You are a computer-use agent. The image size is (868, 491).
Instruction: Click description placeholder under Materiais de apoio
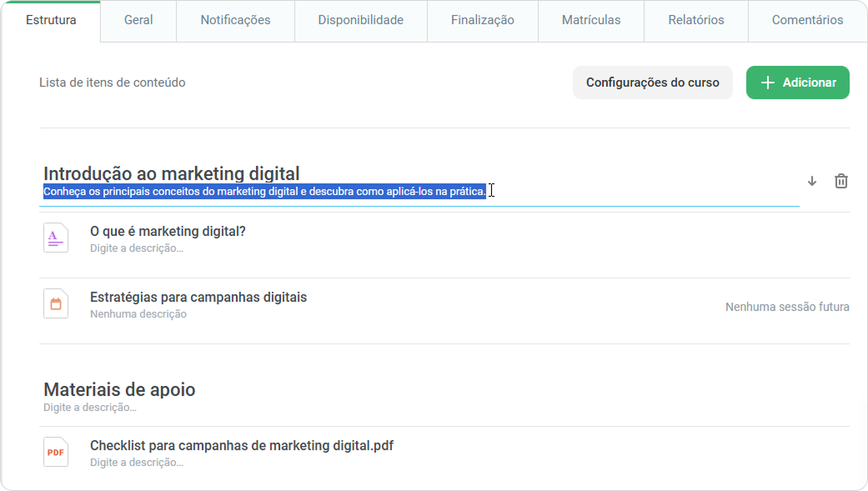pos(90,408)
